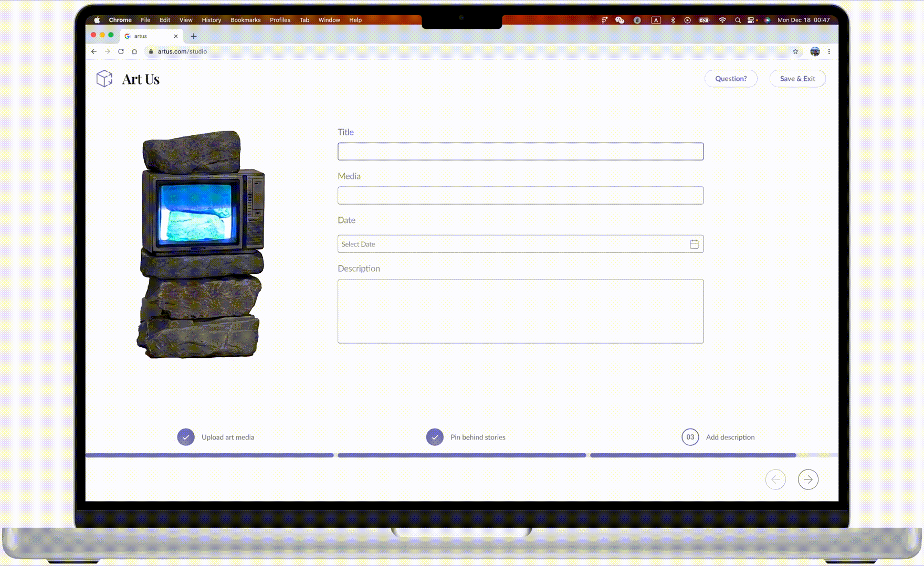924x566 pixels.
Task: Open the Select Date picker field
Action: [521, 244]
